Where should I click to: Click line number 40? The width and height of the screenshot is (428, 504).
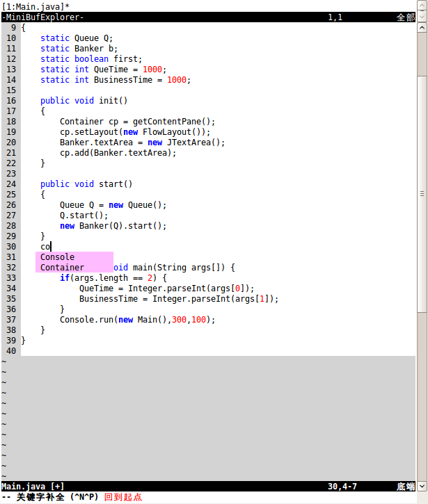coord(11,350)
